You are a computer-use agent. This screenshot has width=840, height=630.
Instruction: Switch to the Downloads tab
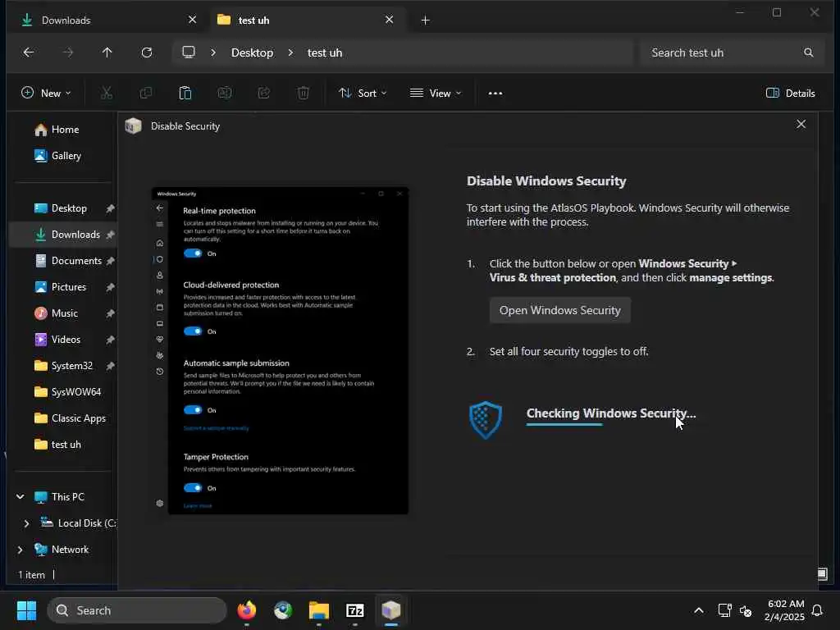click(102, 21)
